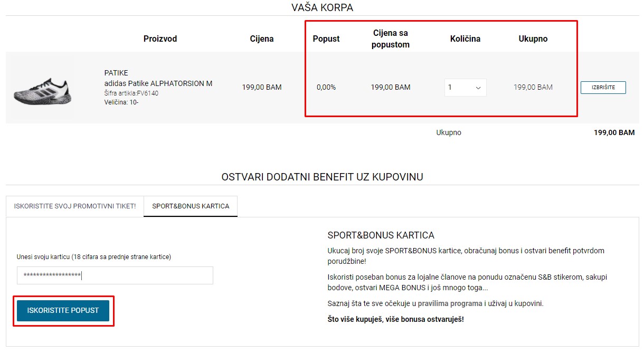This screenshot has width=644, height=353.
Task: Click the Unesi svoju karticu label
Action: coord(94,257)
